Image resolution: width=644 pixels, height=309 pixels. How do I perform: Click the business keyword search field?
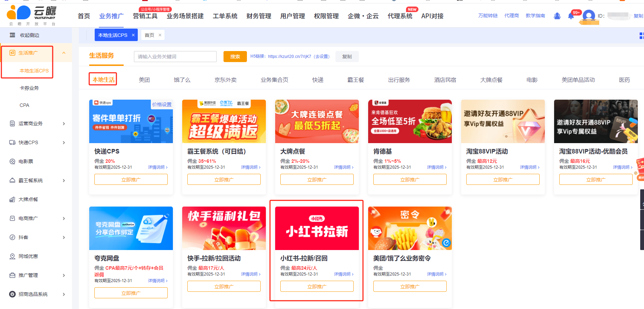point(175,57)
